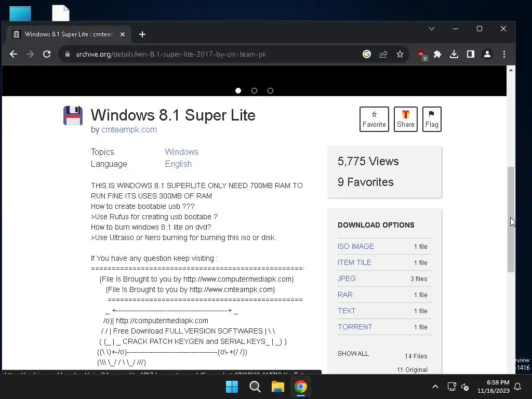The image size is (532, 399).
Task: Open taskbar Search
Action: coord(255,387)
